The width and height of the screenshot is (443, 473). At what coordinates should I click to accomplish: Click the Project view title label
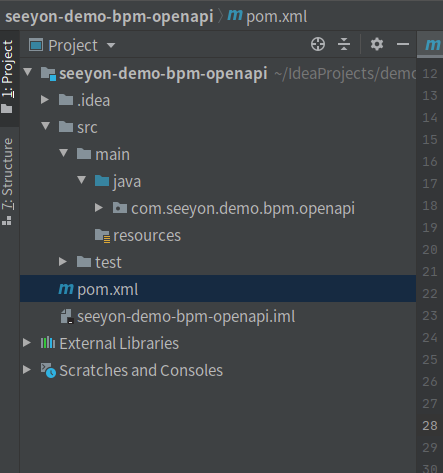point(73,45)
